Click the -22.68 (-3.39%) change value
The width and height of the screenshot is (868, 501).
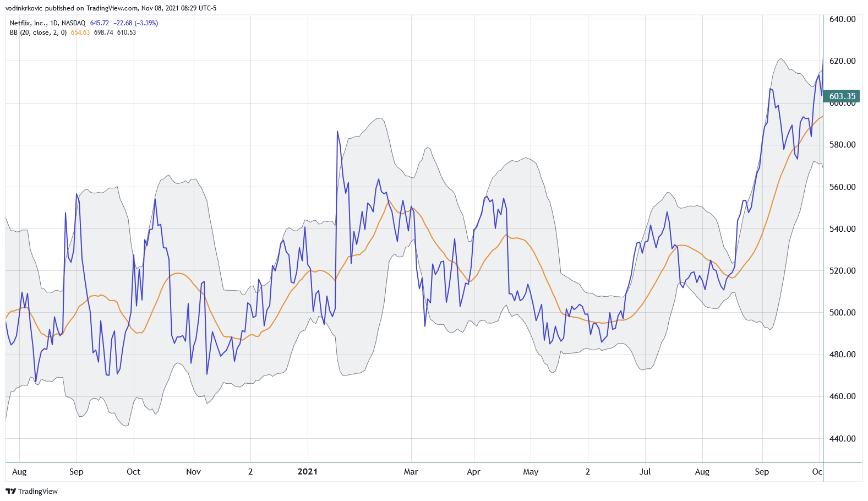click(136, 23)
